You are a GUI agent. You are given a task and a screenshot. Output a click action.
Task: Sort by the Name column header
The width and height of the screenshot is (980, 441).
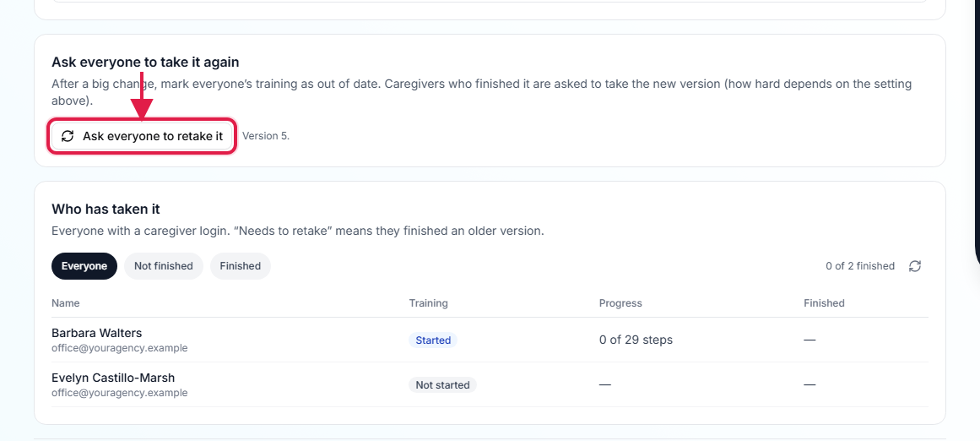[x=66, y=302]
